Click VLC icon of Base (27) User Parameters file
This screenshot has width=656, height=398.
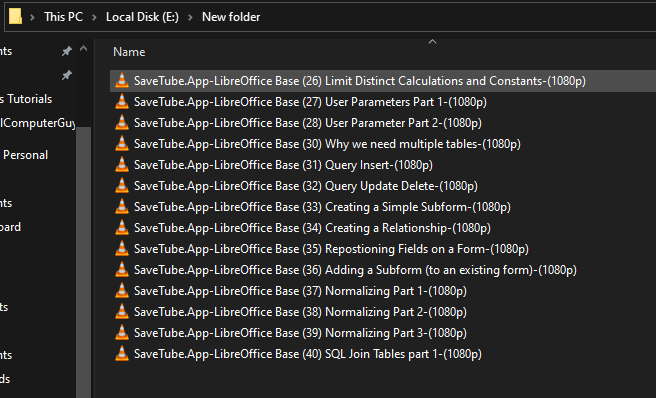tap(122, 101)
